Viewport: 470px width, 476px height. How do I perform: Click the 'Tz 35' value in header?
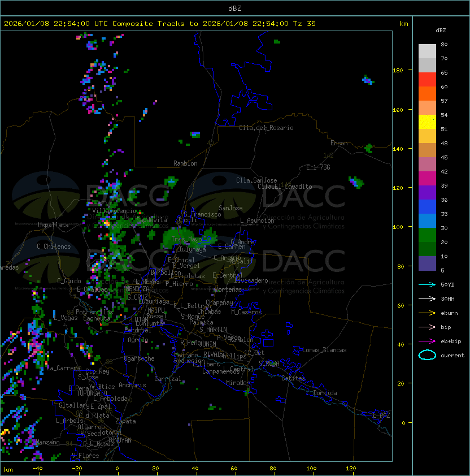304,24
